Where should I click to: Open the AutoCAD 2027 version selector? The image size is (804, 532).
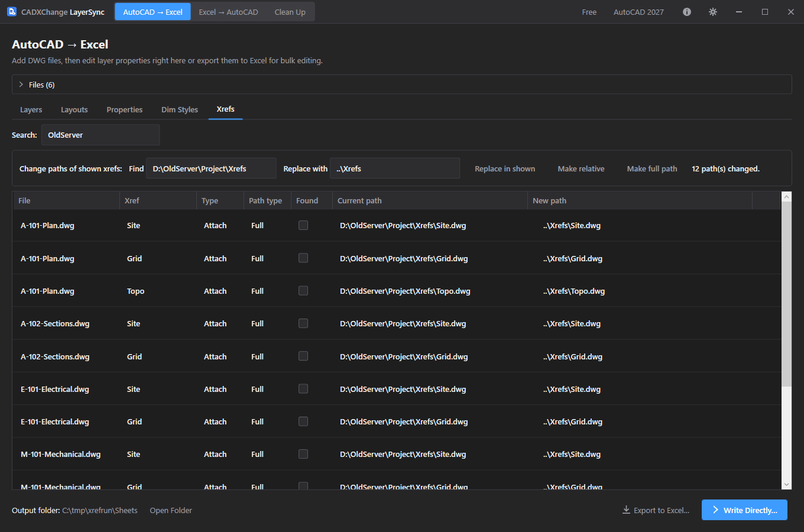(638, 12)
